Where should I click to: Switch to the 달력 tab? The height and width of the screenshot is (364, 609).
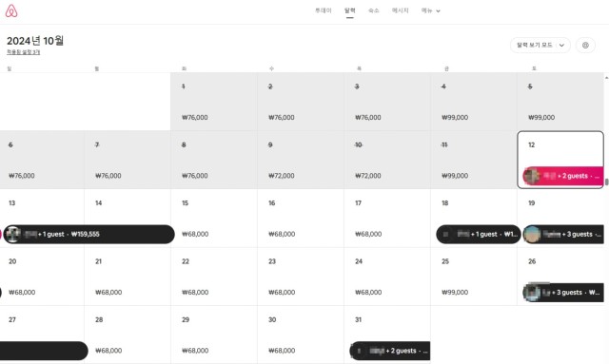coord(349,10)
